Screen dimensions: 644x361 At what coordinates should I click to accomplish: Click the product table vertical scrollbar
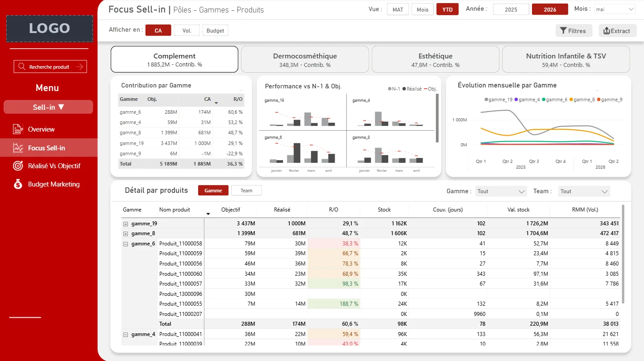(623, 254)
